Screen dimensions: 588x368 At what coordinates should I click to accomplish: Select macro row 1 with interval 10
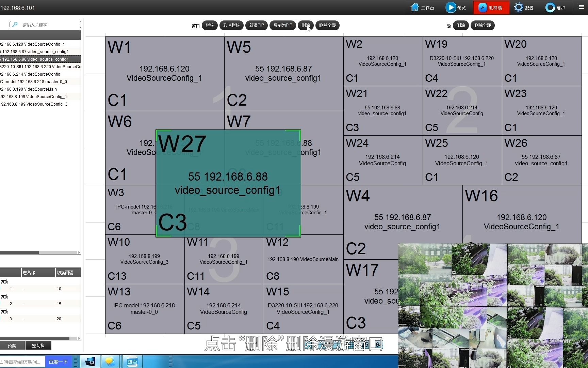point(40,289)
